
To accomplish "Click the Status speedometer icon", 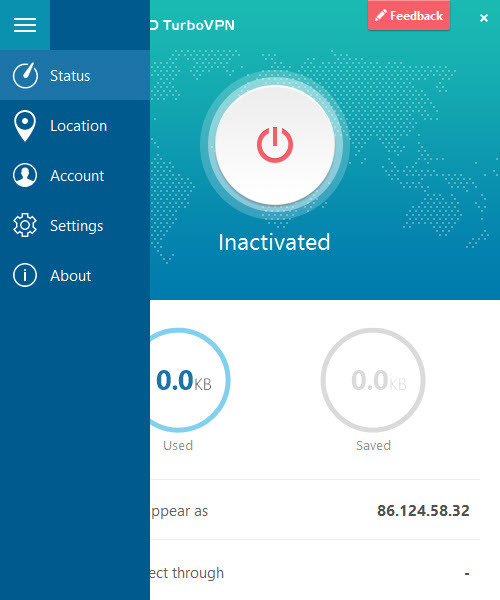I will pos(25,75).
